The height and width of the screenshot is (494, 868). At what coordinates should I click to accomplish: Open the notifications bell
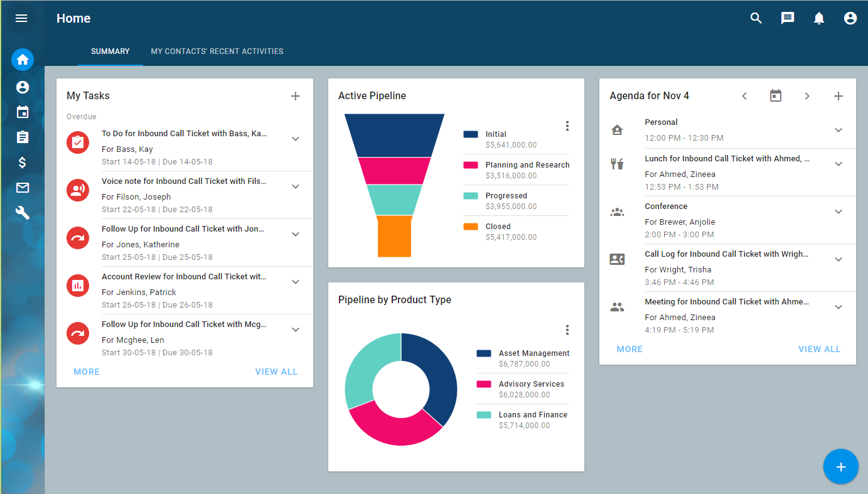[x=818, y=18]
